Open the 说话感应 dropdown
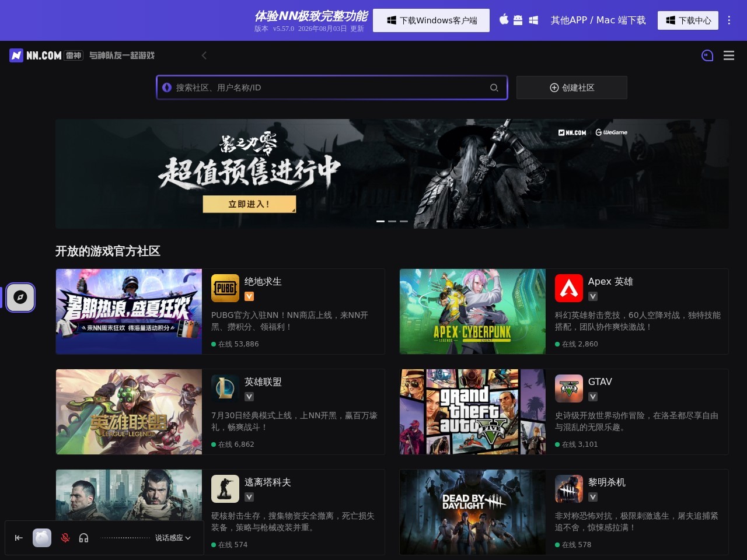 point(173,538)
